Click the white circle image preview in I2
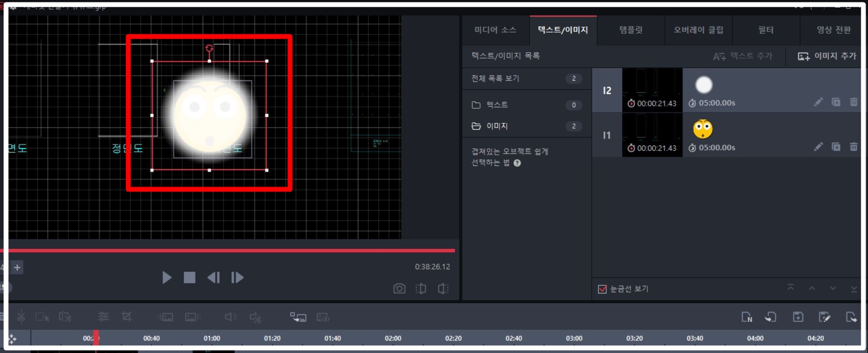Viewport: 868px width, 353px height. pos(704,85)
